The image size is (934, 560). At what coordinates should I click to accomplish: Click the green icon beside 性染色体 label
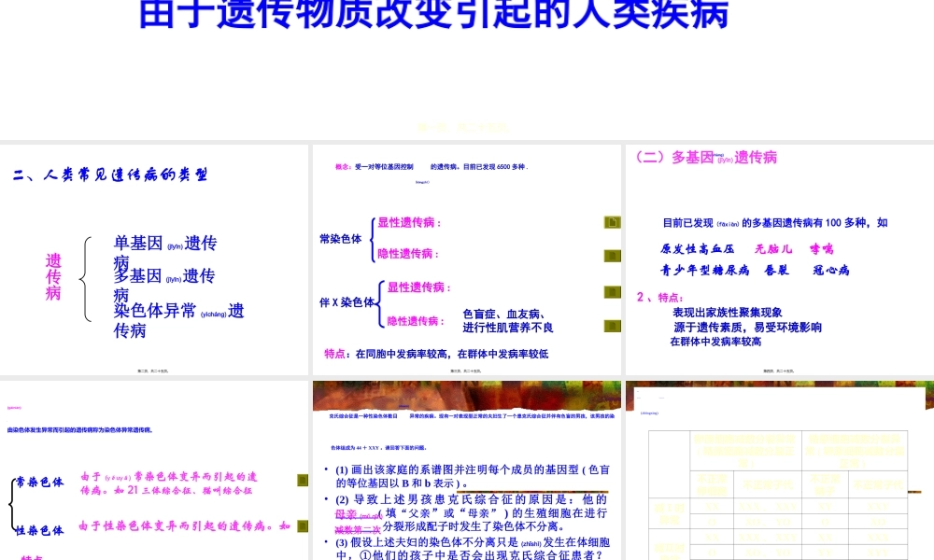[302, 525]
